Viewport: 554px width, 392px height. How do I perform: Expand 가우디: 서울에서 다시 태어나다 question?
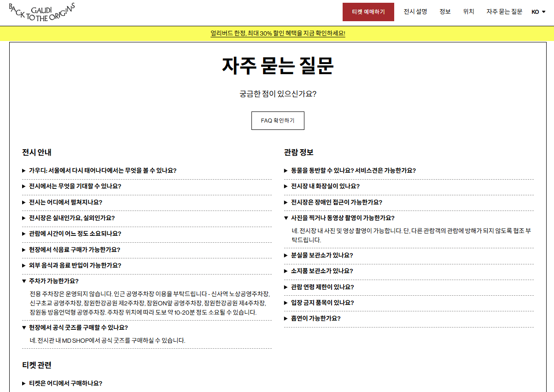147,170
